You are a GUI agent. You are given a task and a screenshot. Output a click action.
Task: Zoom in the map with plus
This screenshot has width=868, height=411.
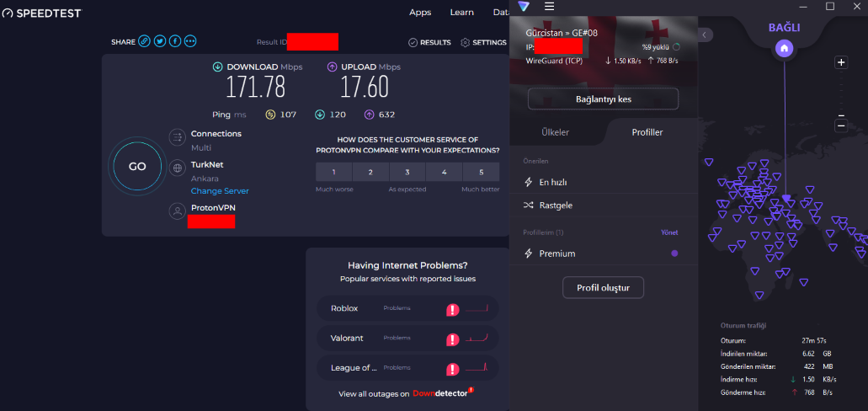click(841, 62)
